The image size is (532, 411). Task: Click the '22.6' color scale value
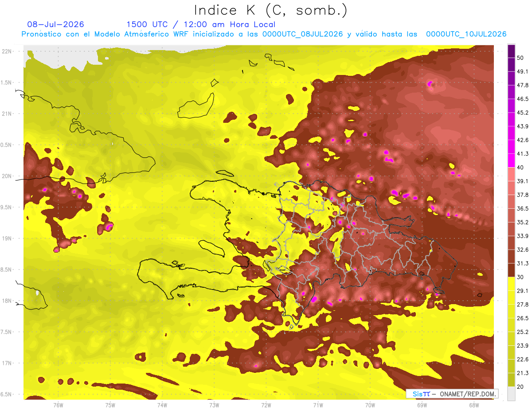pyautogui.click(x=522, y=359)
